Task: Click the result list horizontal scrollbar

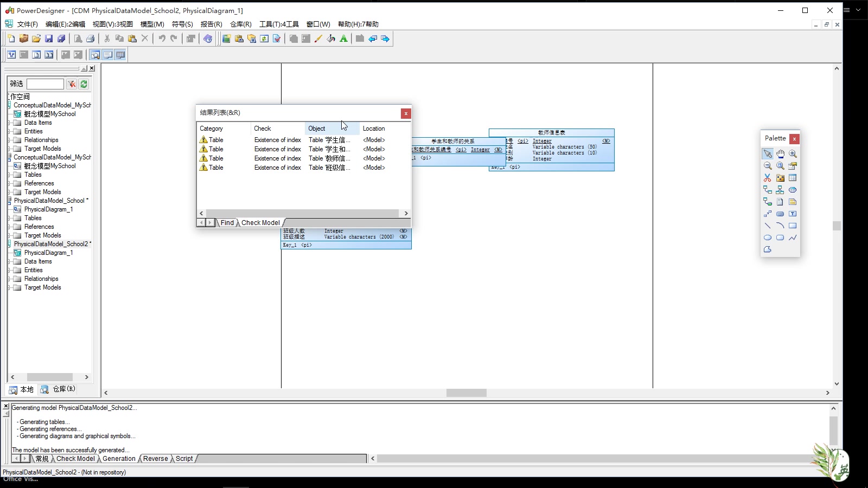Action: [303, 214]
